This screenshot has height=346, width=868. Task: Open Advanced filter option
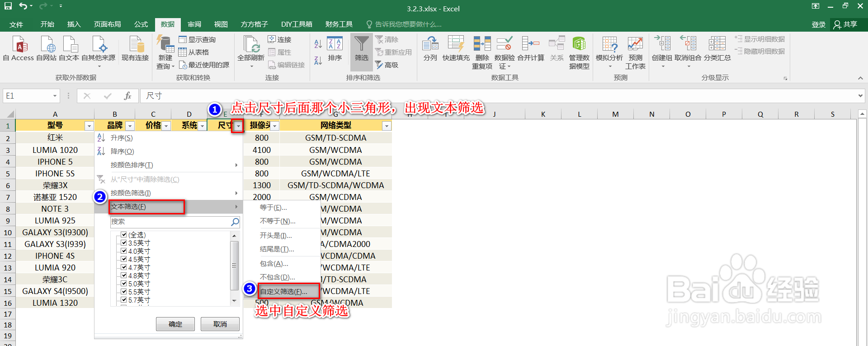387,65
